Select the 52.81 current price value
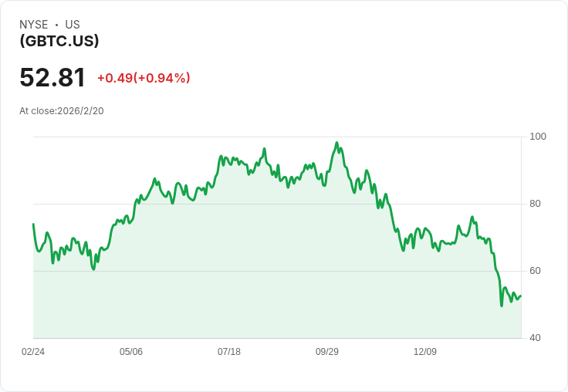 point(52,77)
